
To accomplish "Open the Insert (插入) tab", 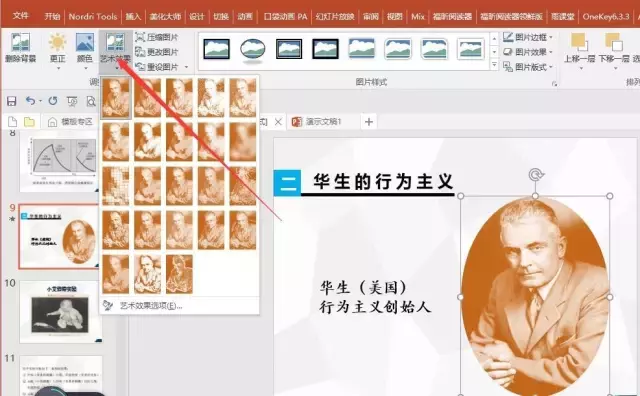I will click(x=133, y=16).
